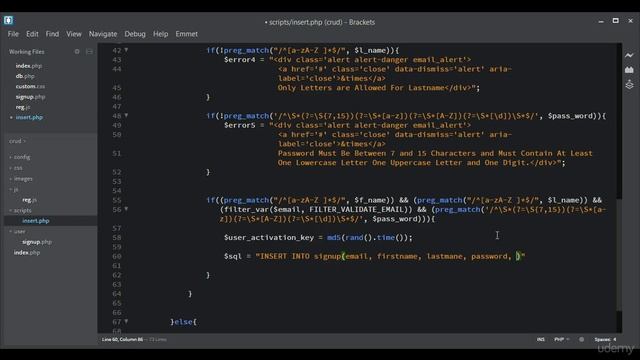Open the Extension Manager icon
The height and width of the screenshot is (360, 640).
click(629, 70)
